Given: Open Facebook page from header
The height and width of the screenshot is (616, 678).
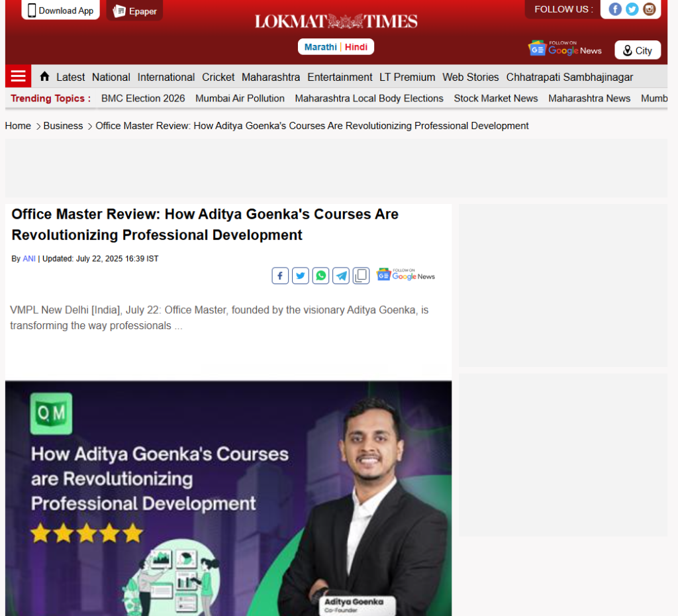Looking at the screenshot, I should point(615,9).
